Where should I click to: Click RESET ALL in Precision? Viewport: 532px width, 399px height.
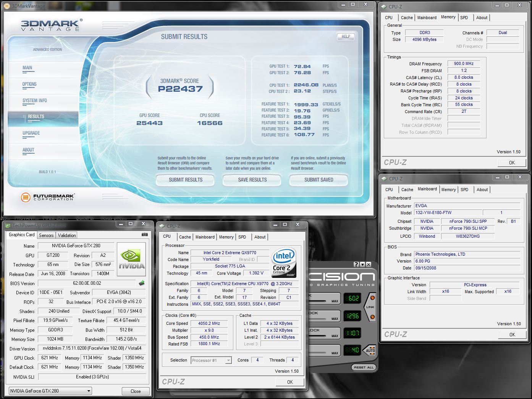(364, 367)
